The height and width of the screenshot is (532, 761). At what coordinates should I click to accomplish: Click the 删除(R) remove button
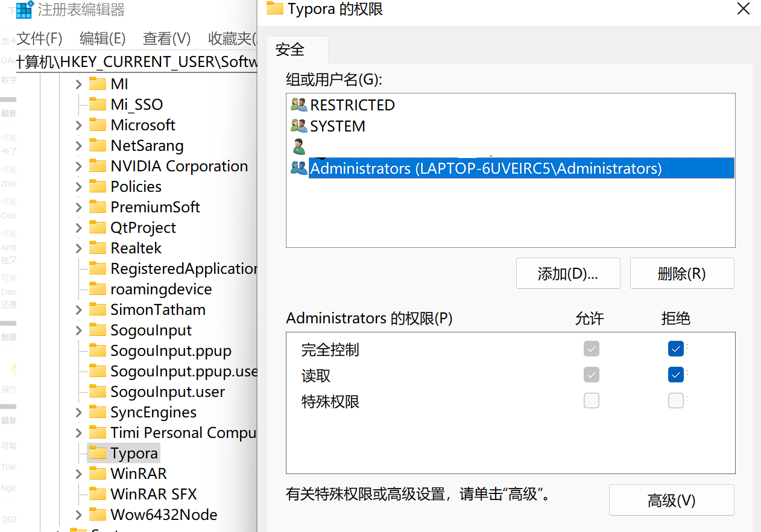[681, 274]
